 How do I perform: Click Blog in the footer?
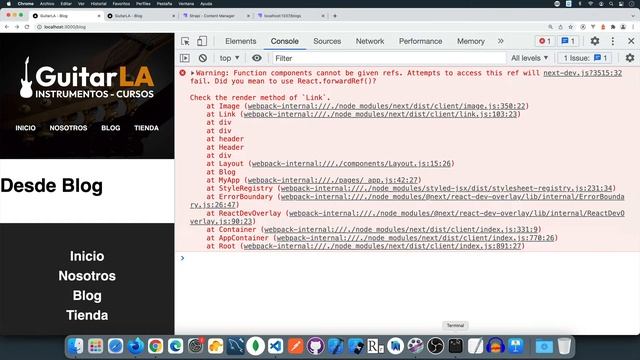coord(87,296)
